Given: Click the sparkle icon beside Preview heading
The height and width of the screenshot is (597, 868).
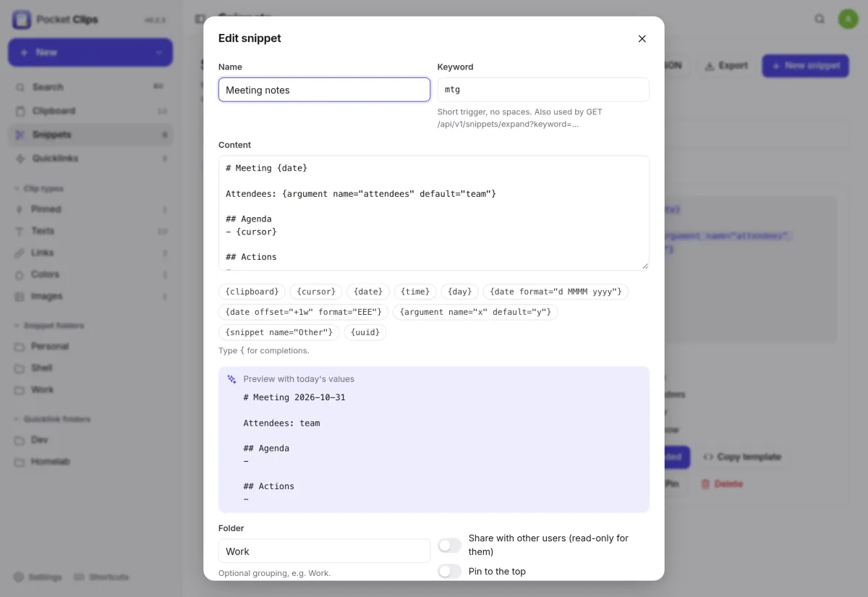Looking at the screenshot, I should coord(232,379).
